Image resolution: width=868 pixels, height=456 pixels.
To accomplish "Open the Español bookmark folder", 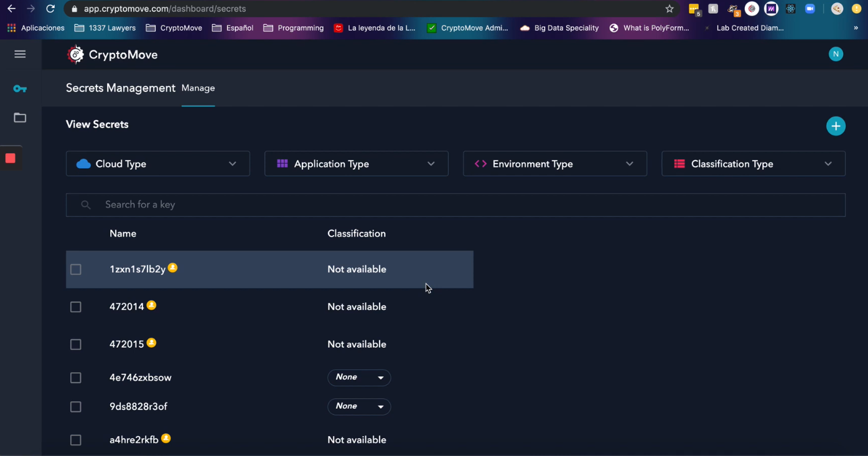I will (x=233, y=28).
